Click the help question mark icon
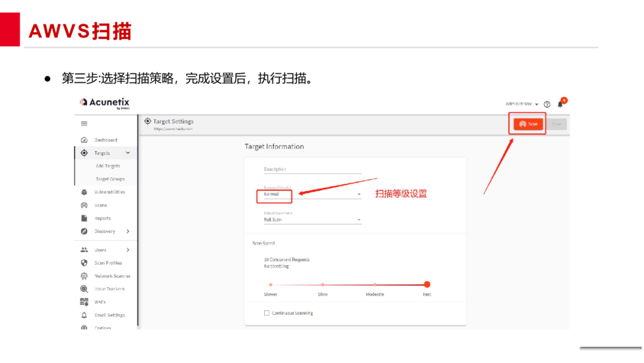The height and width of the screenshot is (363, 644). (547, 104)
